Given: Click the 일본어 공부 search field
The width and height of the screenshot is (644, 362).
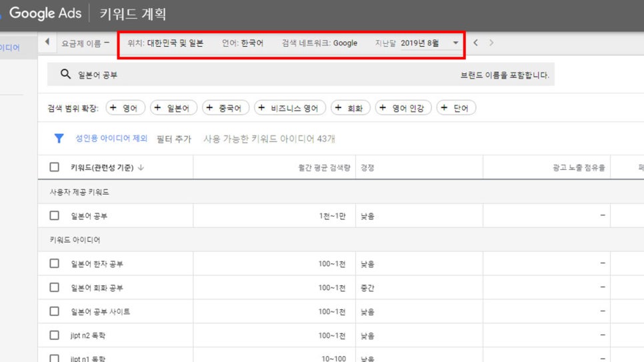Looking at the screenshot, I should pos(267,75).
